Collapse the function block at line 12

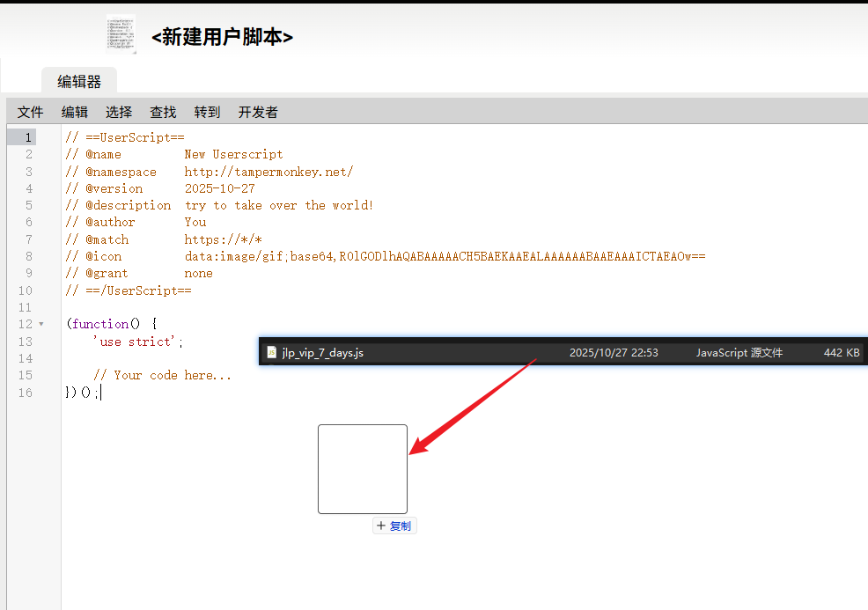point(41,325)
